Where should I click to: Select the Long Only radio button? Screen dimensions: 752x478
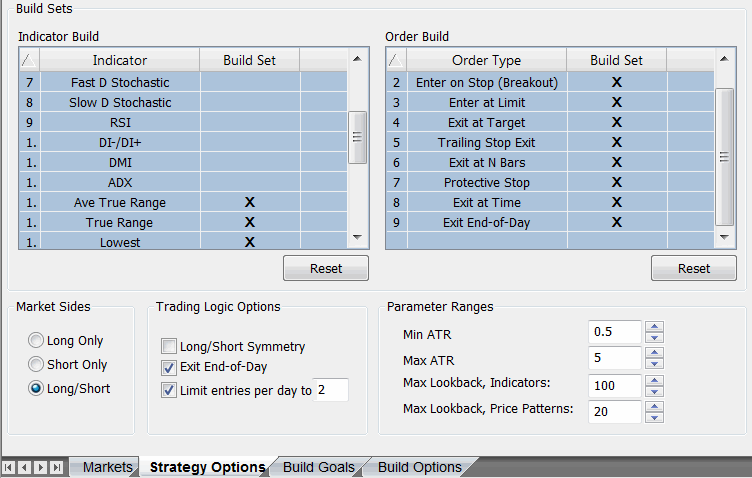tap(37, 341)
